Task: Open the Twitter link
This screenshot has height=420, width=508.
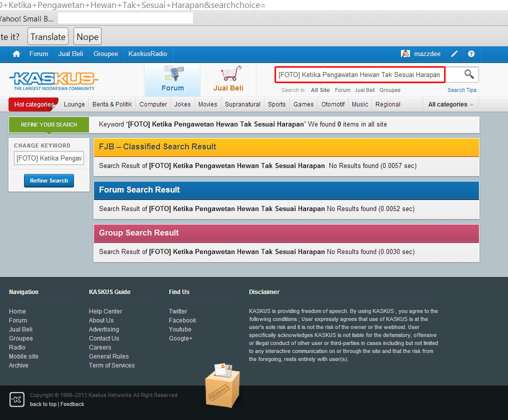Action: pyautogui.click(x=178, y=311)
